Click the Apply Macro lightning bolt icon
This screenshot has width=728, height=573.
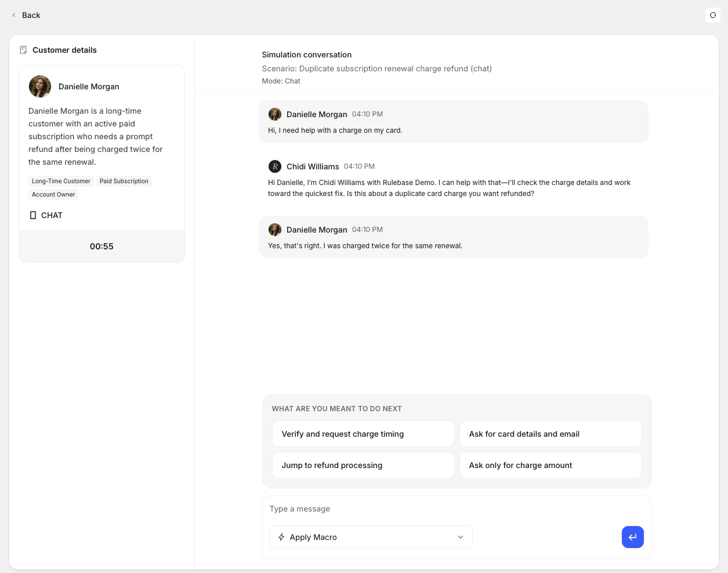(281, 537)
